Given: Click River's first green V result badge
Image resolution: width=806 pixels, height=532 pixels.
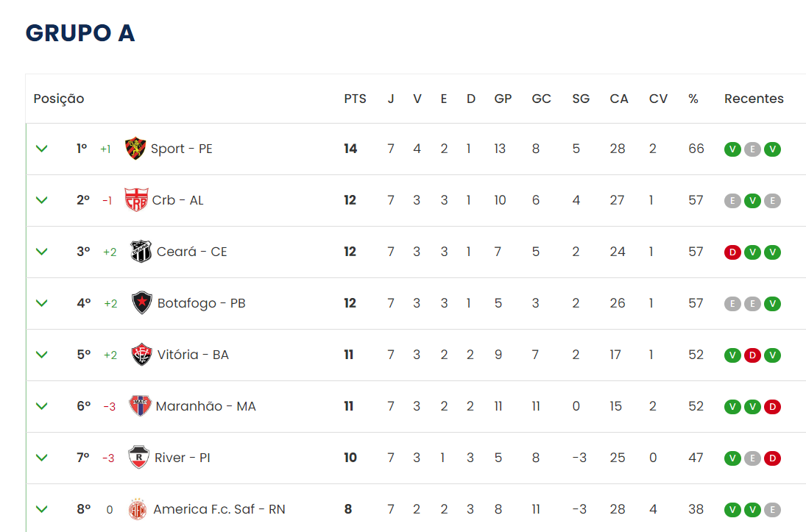Looking at the screenshot, I should click(732, 458).
